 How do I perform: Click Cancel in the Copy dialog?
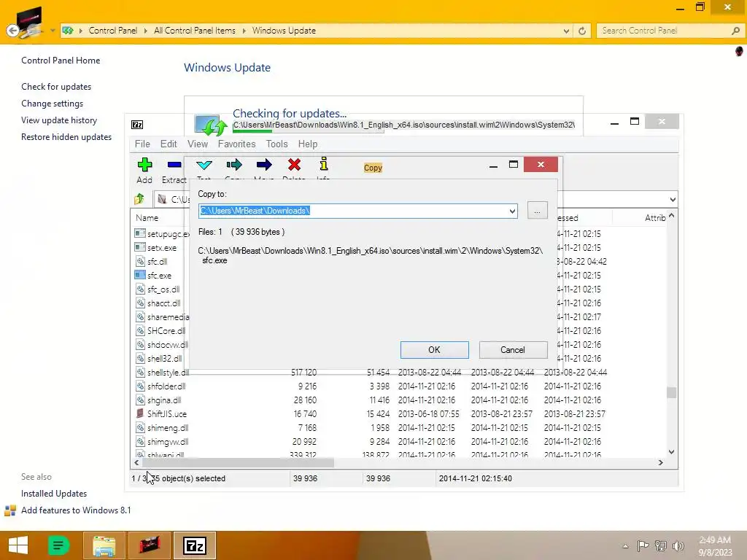tap(513, 349)
